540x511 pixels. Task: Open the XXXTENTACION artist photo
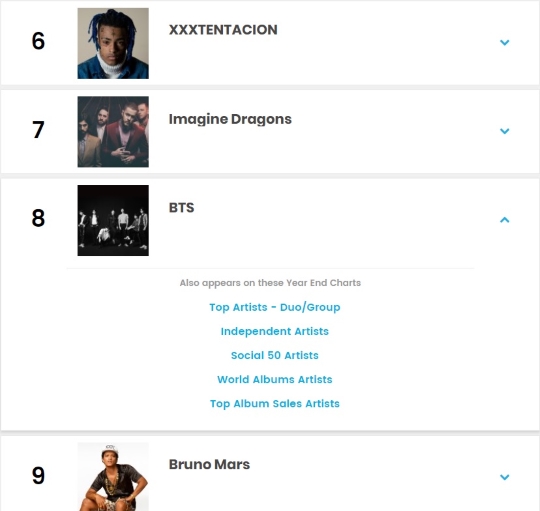(x=113, y=43)
